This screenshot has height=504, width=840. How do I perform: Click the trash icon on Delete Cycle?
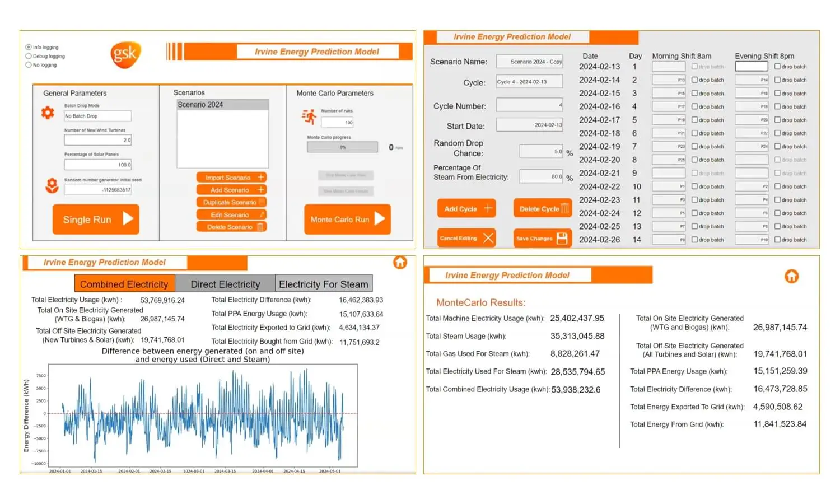coord(564,209)
